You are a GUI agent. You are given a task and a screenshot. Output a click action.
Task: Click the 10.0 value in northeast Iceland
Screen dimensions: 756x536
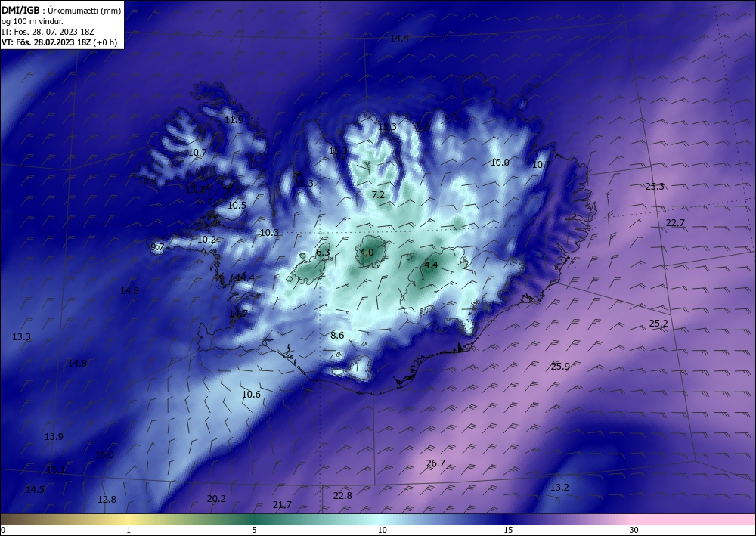(x=500, y=163)
